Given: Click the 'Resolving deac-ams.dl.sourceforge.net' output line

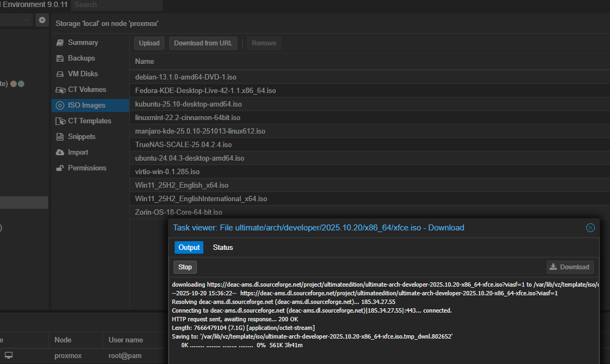Looking at the screenshot, I should tap(283, 302).
